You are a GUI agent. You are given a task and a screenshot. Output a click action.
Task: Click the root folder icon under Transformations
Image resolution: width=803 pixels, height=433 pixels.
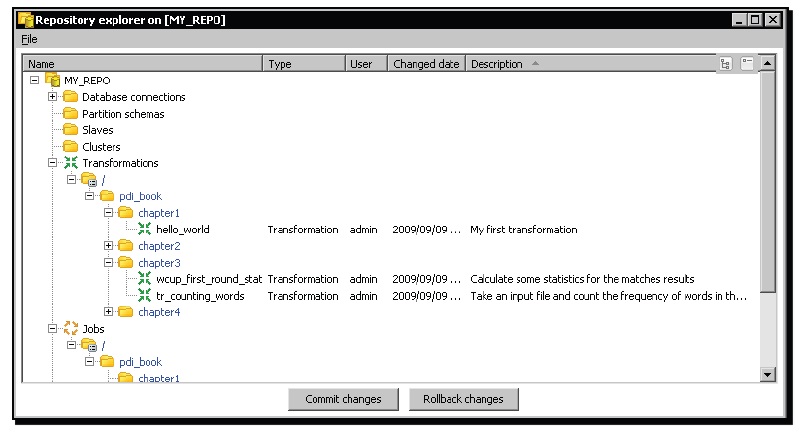coord(89,180)
